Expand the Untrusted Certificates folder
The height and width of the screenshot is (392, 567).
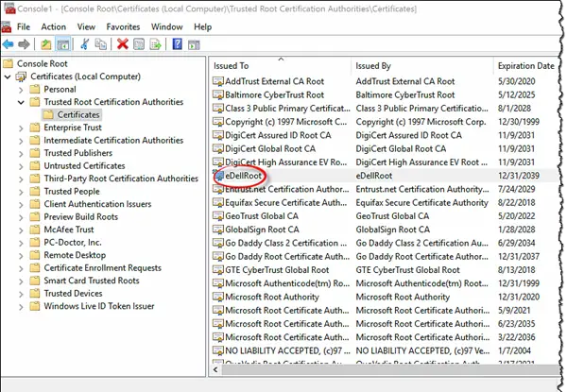point(21,166)
